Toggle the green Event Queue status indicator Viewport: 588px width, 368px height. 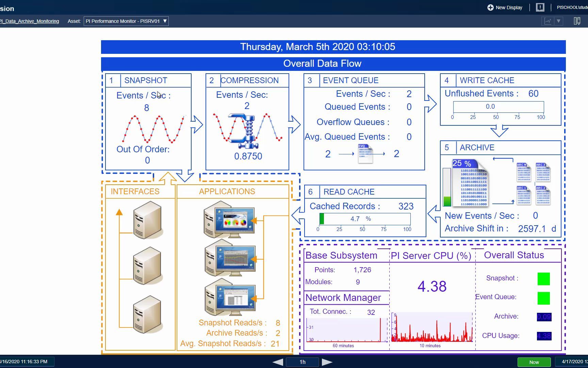[x=543, y=298]
